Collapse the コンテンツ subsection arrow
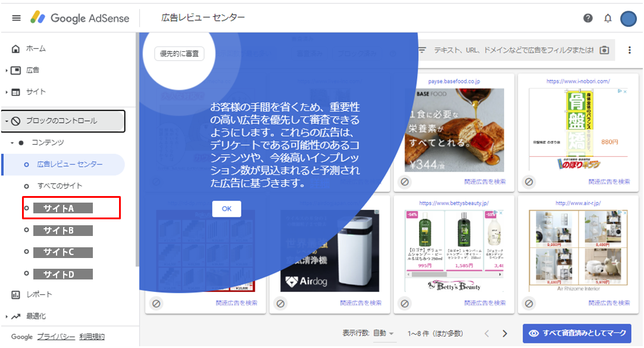This screenshot has width=644, height=348. 12,143
